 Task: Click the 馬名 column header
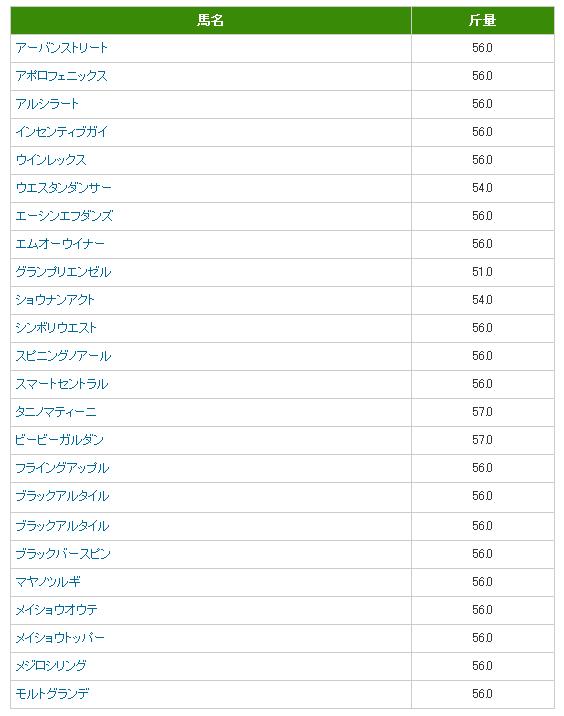[211, 21]
